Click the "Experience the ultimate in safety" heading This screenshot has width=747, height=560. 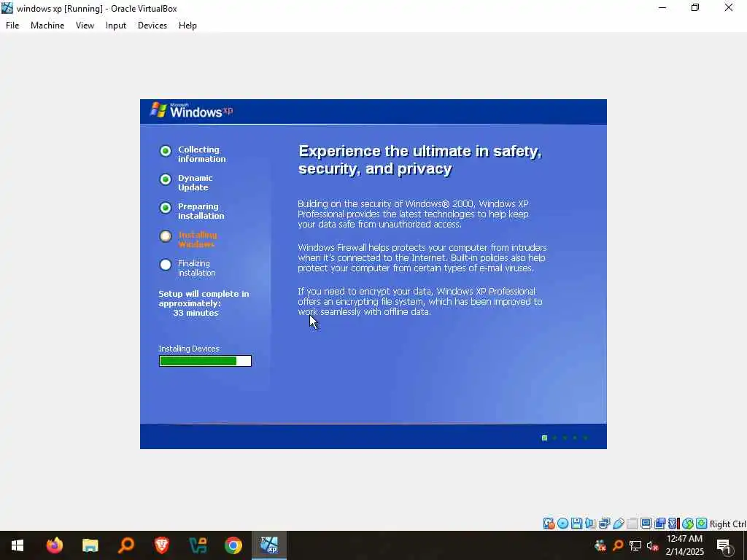[419, 160]
